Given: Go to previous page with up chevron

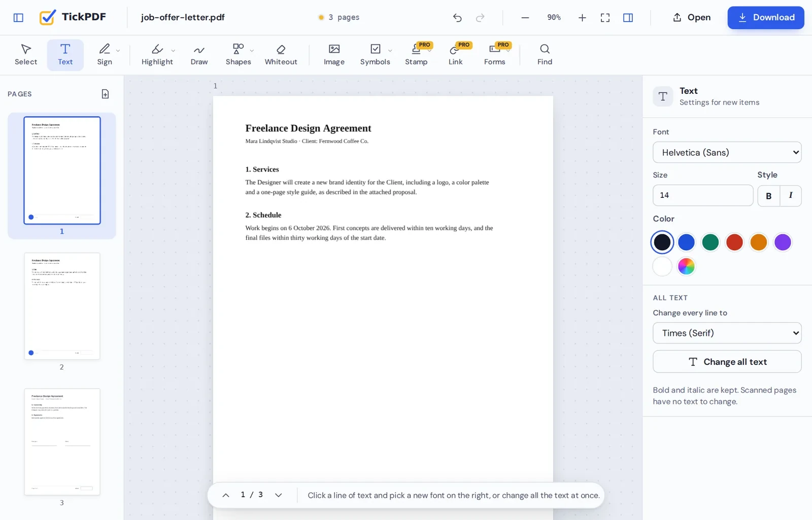Looking at the screenshot, I should [x=226, y=495].
